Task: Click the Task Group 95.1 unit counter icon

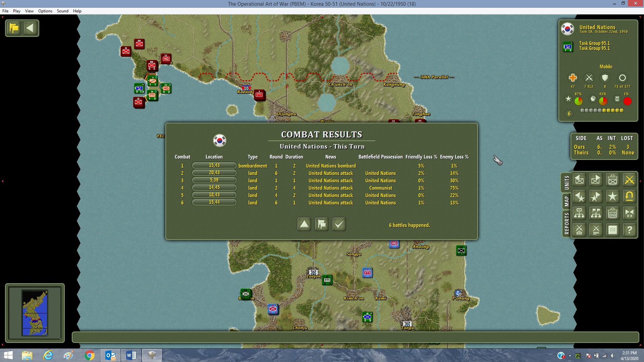Action: (568, 47)
